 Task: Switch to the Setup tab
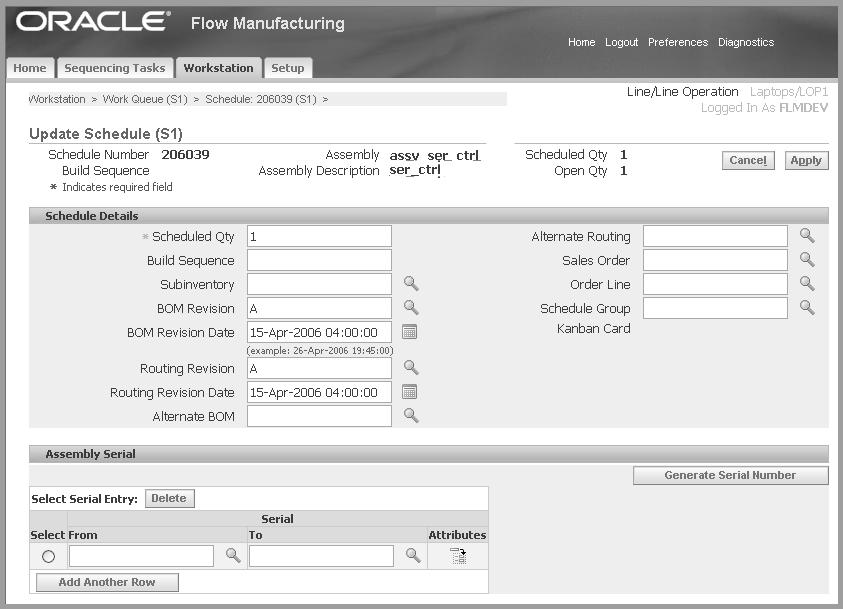coord(288,68)
